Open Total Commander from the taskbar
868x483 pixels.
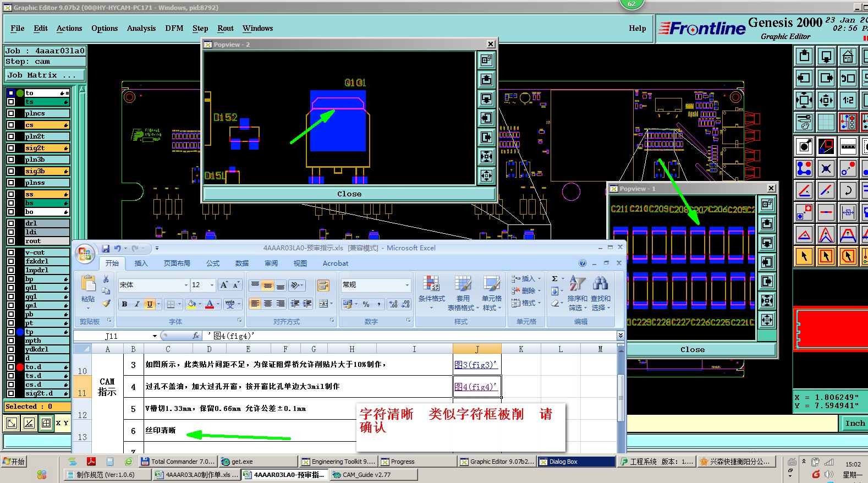pos(178,462)
